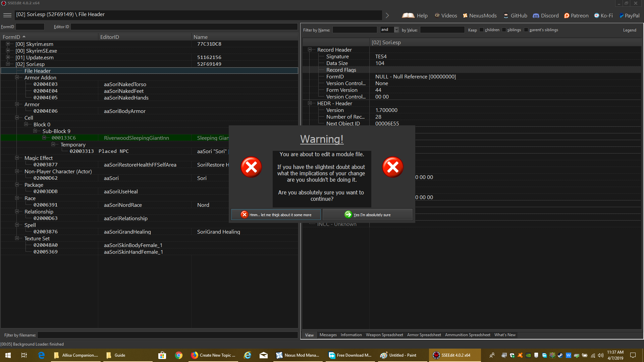This screenshot has height=362, width=644.
Task: Open the GitHub link
Action: [515, 15]
